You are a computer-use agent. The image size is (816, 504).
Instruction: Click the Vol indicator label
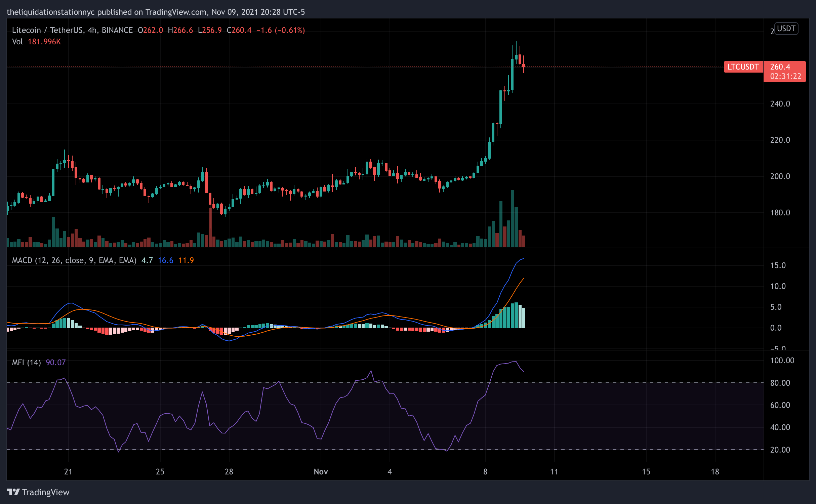click(x=17, y=42)
